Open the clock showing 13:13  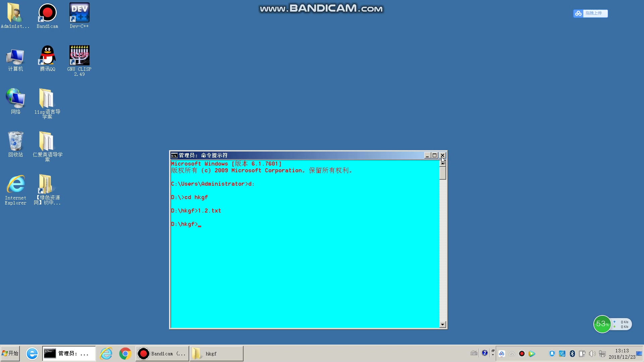point(622,354)
